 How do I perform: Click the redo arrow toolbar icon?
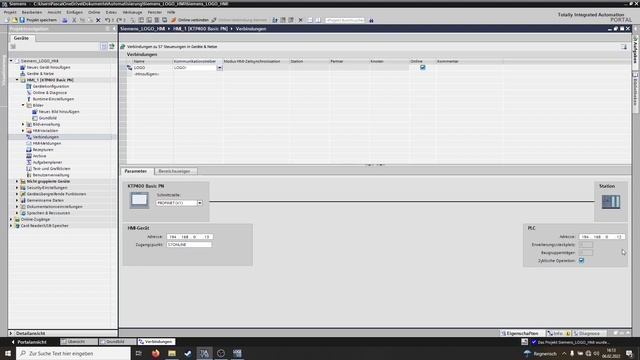pos(119,20)
